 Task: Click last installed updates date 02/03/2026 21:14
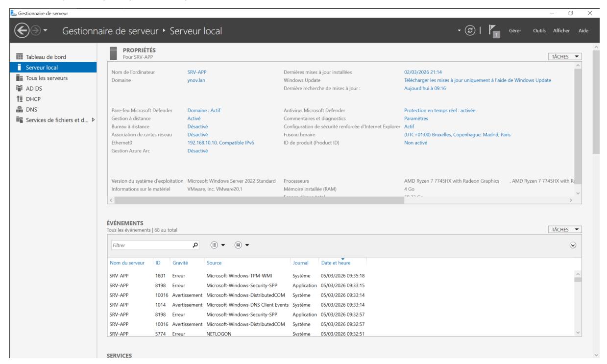click(423, 72)
